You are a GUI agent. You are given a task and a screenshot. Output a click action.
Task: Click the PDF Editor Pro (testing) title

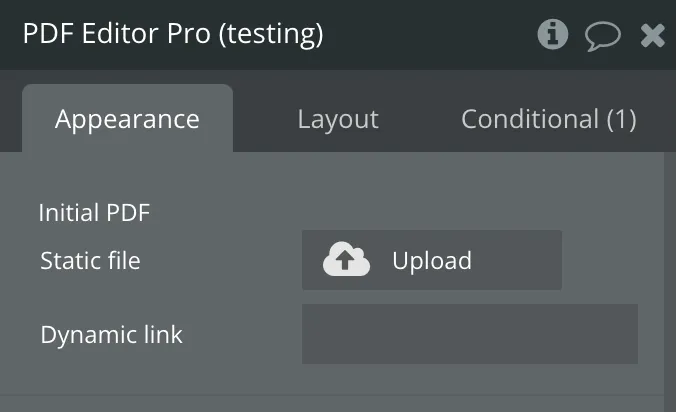(x=173, y=34)
